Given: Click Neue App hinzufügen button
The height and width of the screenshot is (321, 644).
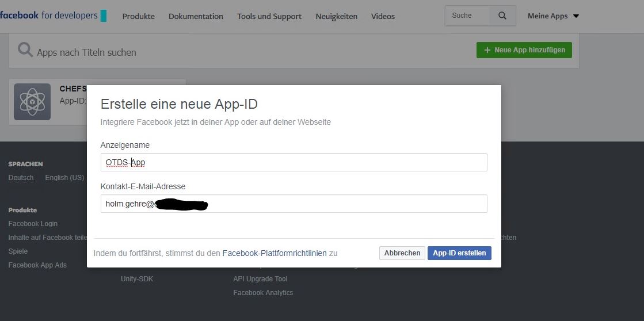Looking at the screenshot, I should pos(524,50).
